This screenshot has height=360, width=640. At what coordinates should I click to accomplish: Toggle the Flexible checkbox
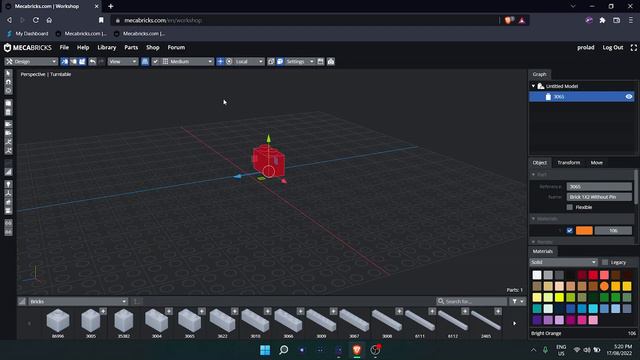570,207
